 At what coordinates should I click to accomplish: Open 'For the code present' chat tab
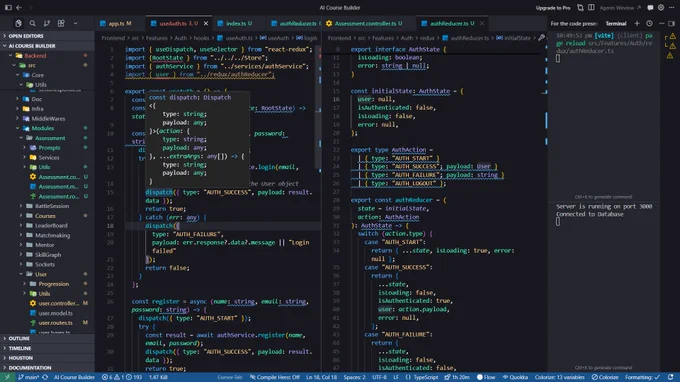(574, 23)
